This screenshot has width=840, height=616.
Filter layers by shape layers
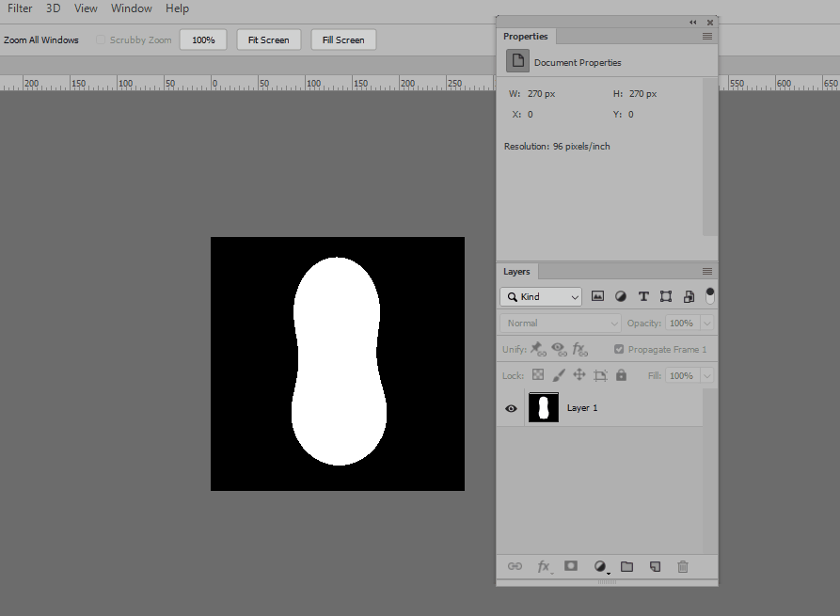click(666, 296)
